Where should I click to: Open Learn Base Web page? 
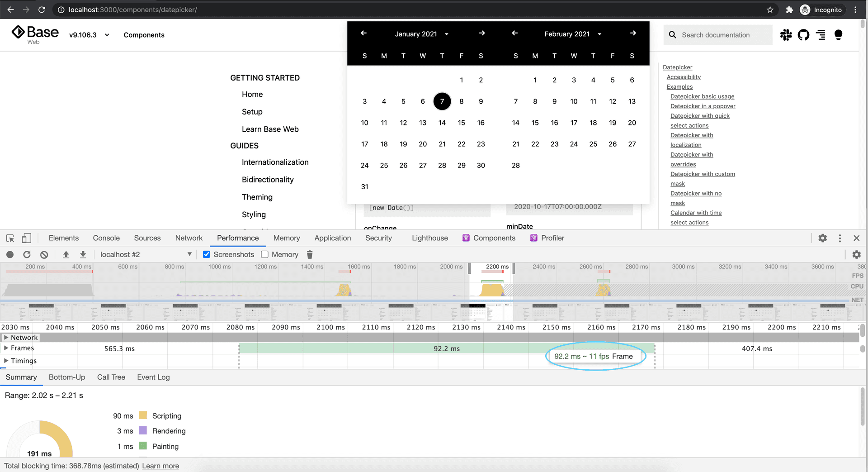(x=270, y=129)
